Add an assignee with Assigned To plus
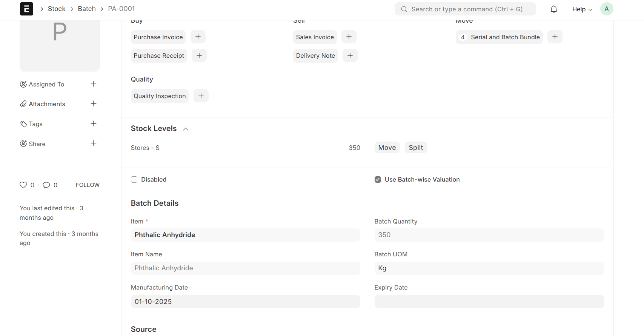Viewport: 644px width, 336px height. 94,84
